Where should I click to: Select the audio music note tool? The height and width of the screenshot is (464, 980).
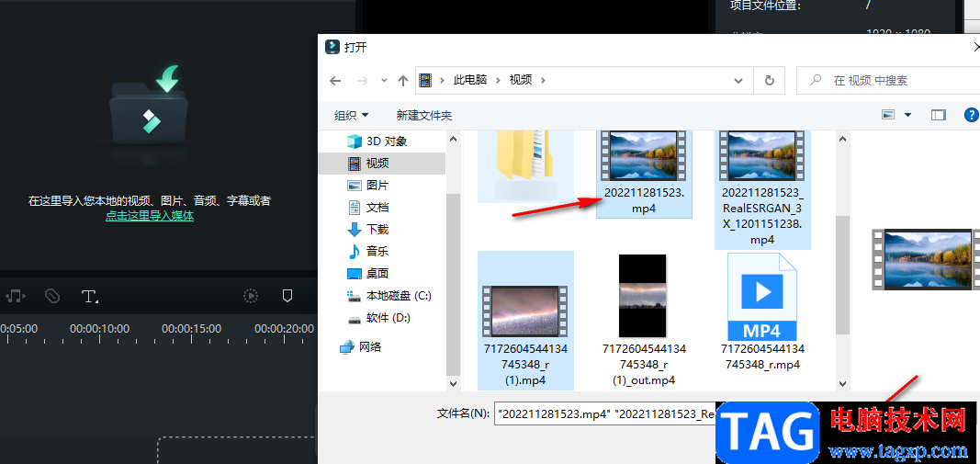click(x=15, y=296)
